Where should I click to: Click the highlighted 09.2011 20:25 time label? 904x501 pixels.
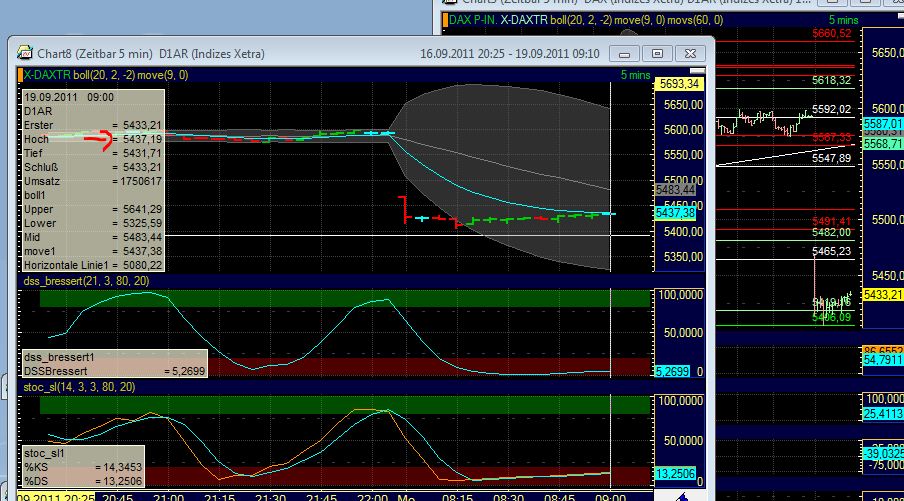[56, 496]
